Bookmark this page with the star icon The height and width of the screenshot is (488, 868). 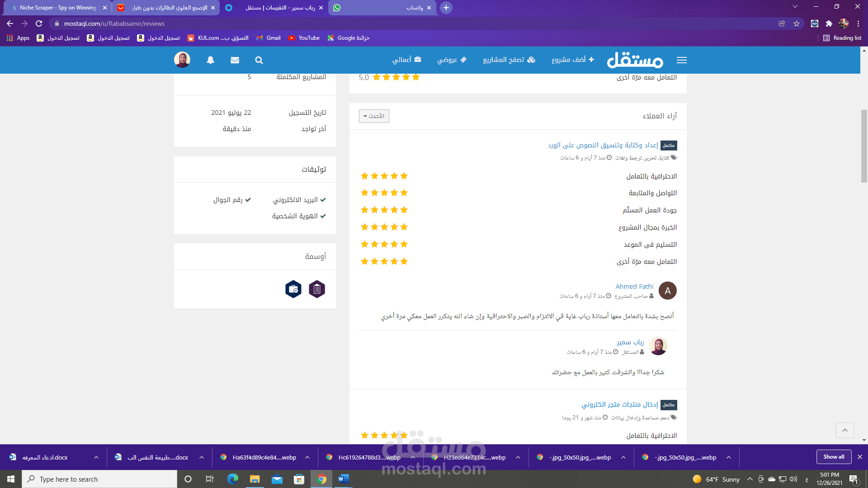pos(797,23)
